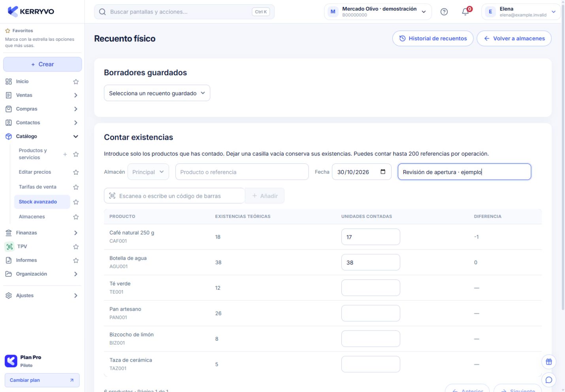Click the Producto o referencia field
The width and height of the screenshot is (565, 392).
[242, 172]
